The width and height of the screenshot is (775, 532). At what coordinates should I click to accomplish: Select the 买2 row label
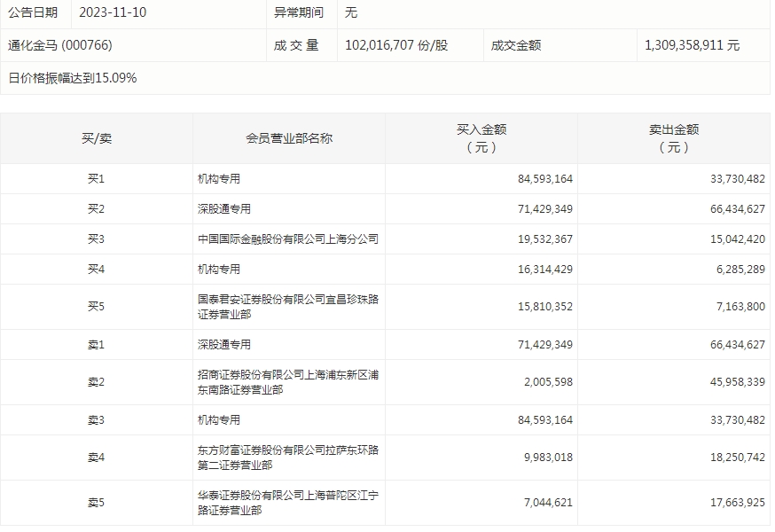pos(97,208)
